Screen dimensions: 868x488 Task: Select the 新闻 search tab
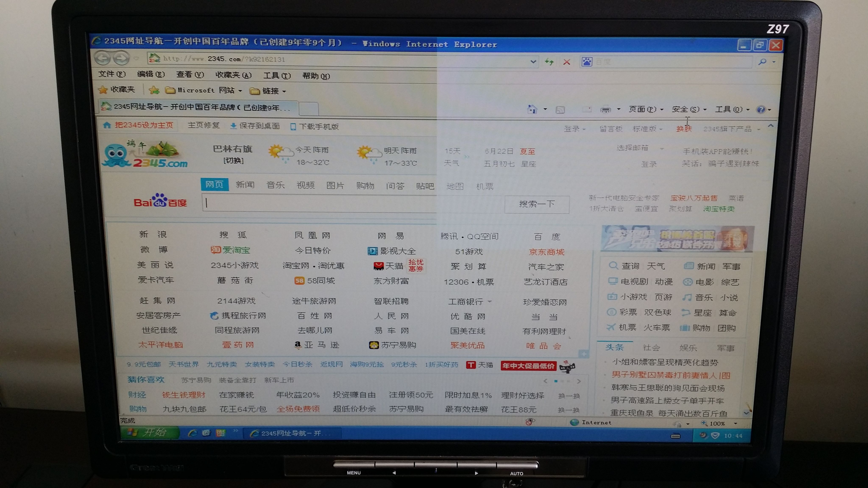coord(245,185)
